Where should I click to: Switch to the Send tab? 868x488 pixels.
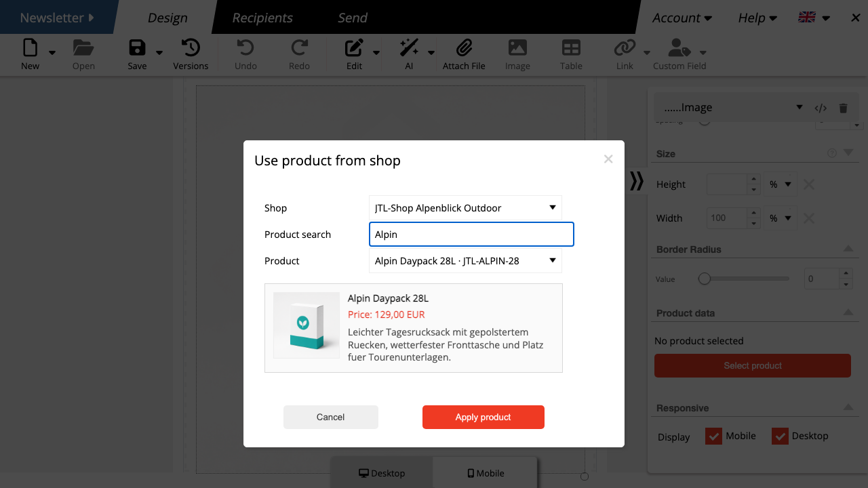(x=353, y=18)
